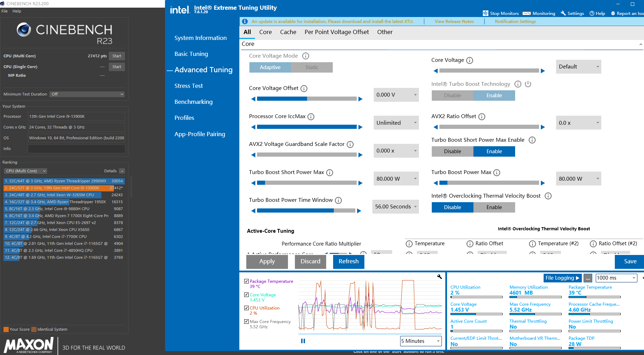
Task: Start the CPU Multi Core test
Action: pyautogui.click(x=117, y=56)
